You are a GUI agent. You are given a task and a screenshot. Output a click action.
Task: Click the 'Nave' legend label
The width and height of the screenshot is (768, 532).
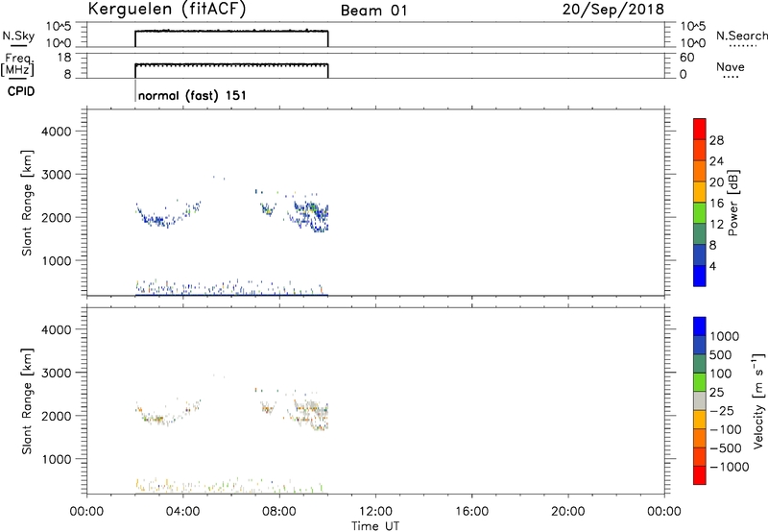(x=731, y=66)
